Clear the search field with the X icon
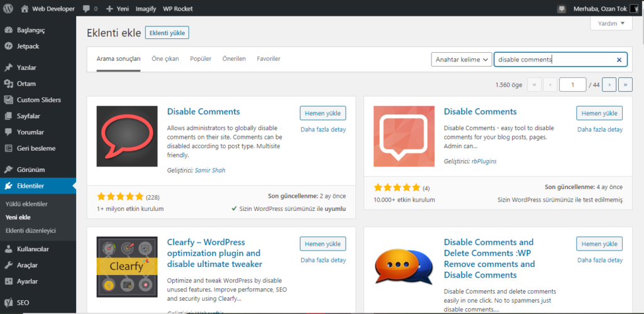This screenshot has width=644, height=314. 619,60
